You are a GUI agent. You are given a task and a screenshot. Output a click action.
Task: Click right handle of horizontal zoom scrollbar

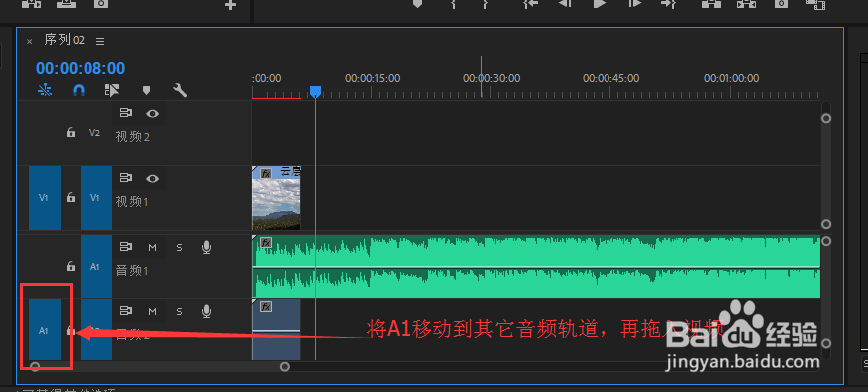coord(285,366)
